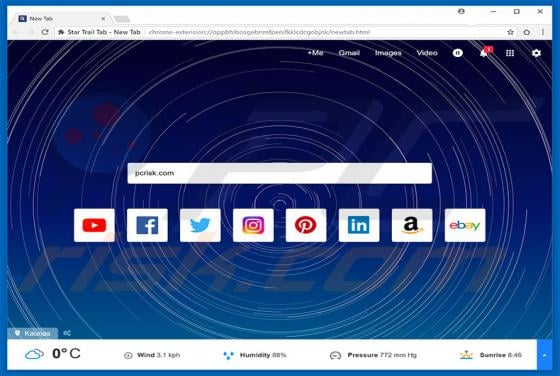560x376 pixels.
Task: Bookmark this page with the star icon
Action: pos(510,32)
